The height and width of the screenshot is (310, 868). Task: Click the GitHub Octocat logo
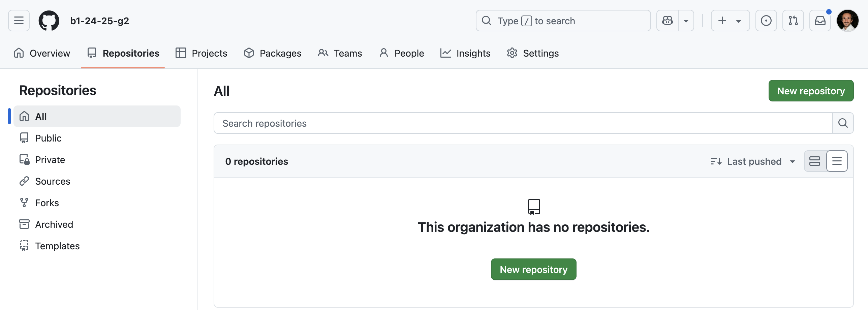[49, 21]
